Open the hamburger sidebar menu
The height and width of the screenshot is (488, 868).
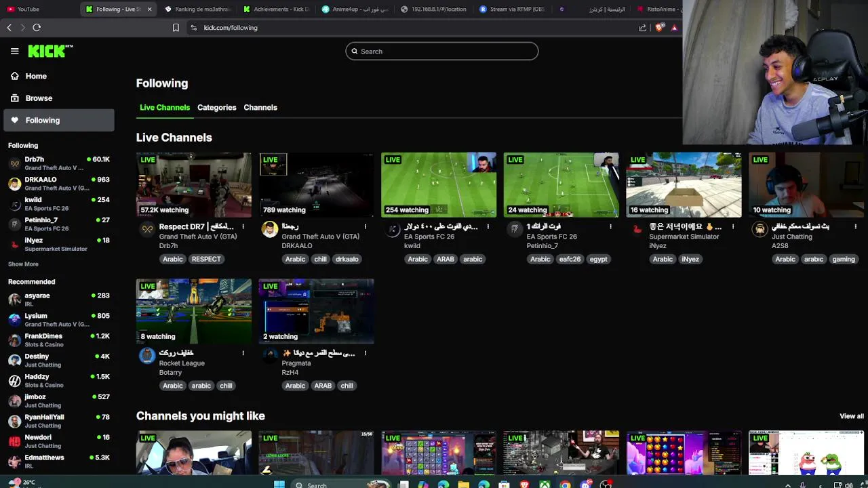pyautogui.click(x=14, y=51)
